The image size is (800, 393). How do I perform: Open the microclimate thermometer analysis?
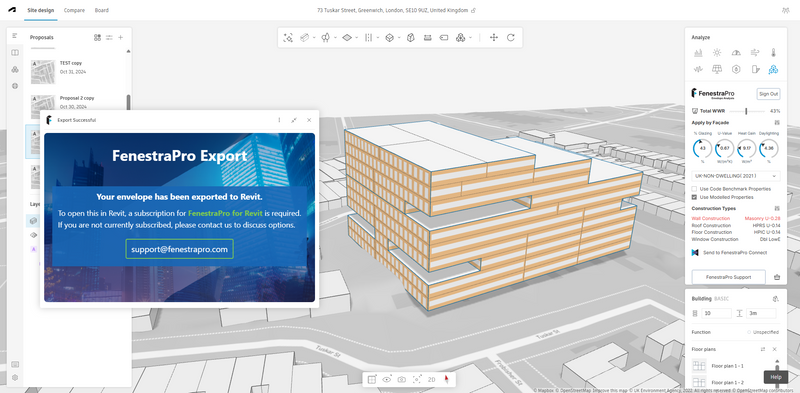tap(773, 53)
